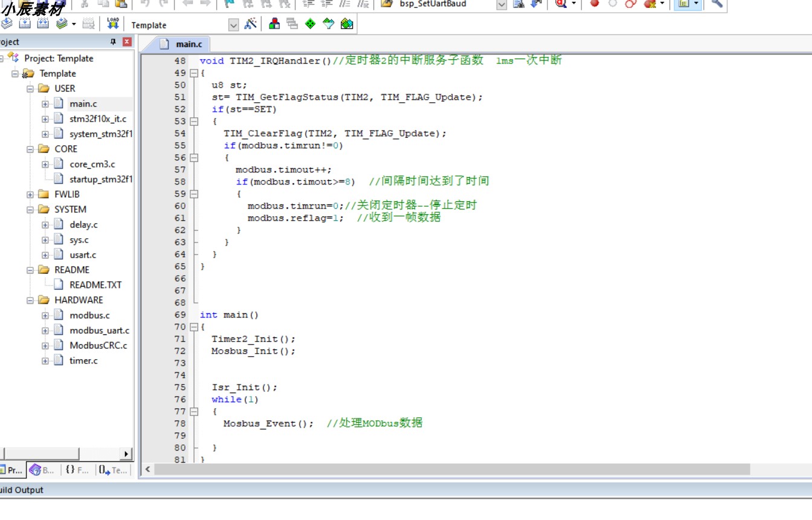This screenshot has width=812, height=520.
Task: Open the Configuration wrench icon
Action: tap(717, 3)
